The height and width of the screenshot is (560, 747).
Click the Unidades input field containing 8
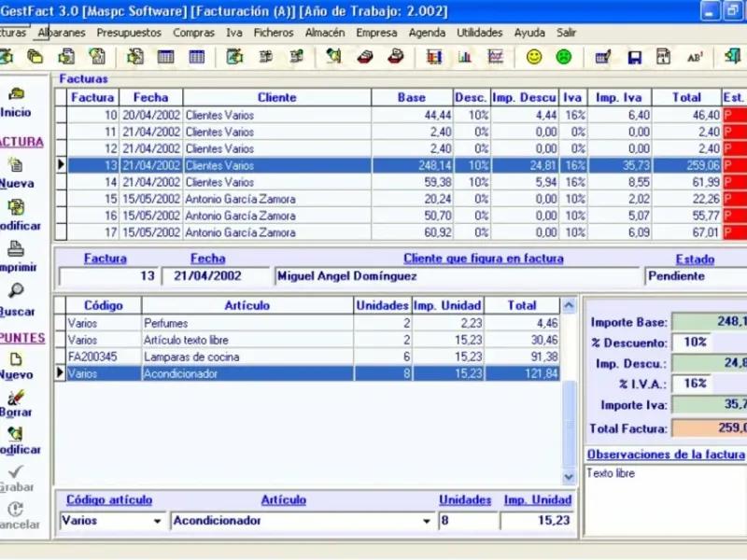[465, 521]
